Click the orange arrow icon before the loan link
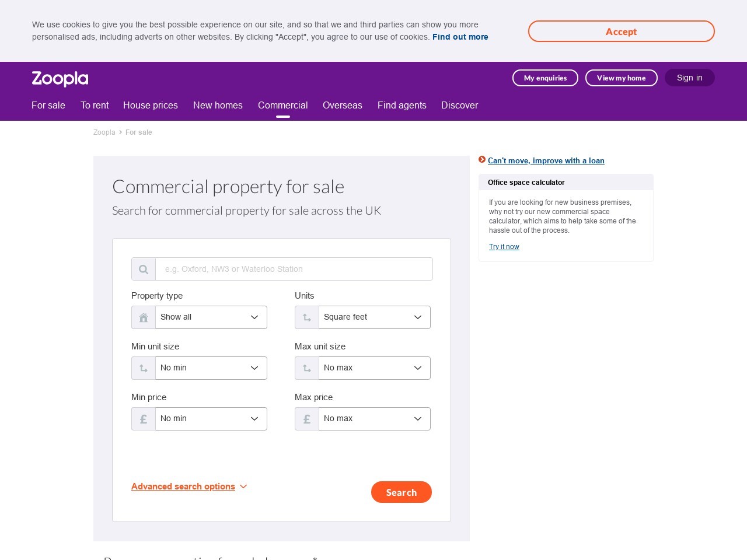This screenshot has height=560, width=747. click(482, 159)
